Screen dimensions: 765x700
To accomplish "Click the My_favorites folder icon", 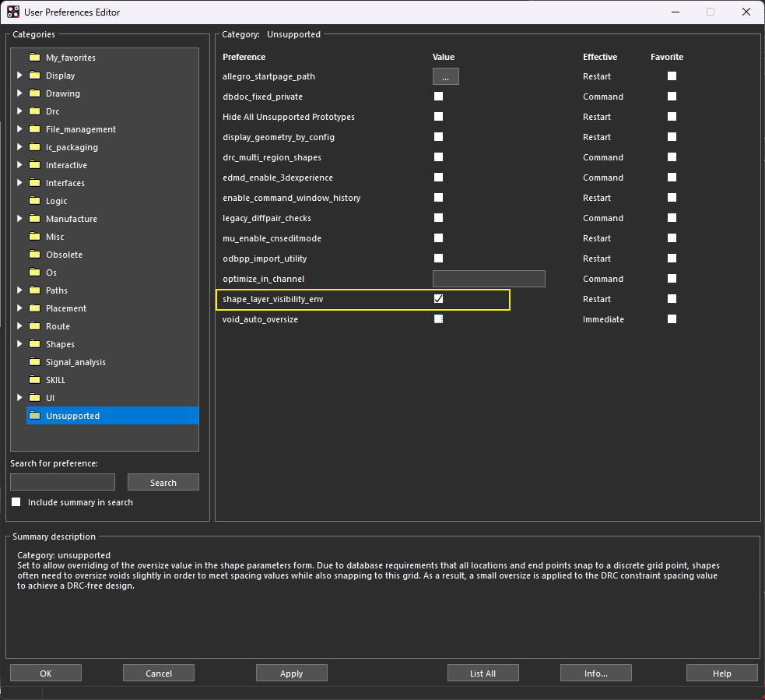I will 34,58.
